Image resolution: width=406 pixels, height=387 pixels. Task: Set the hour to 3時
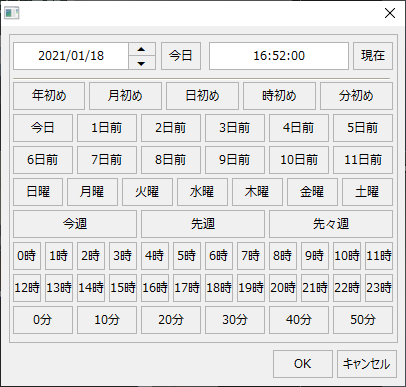coord(123,256)
